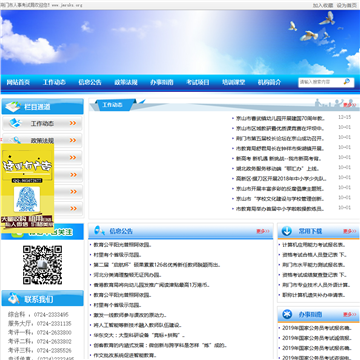Open 更多 link in 信息公告 section
Viewport: 360px width, 360px height.
(x=263, y=231)
